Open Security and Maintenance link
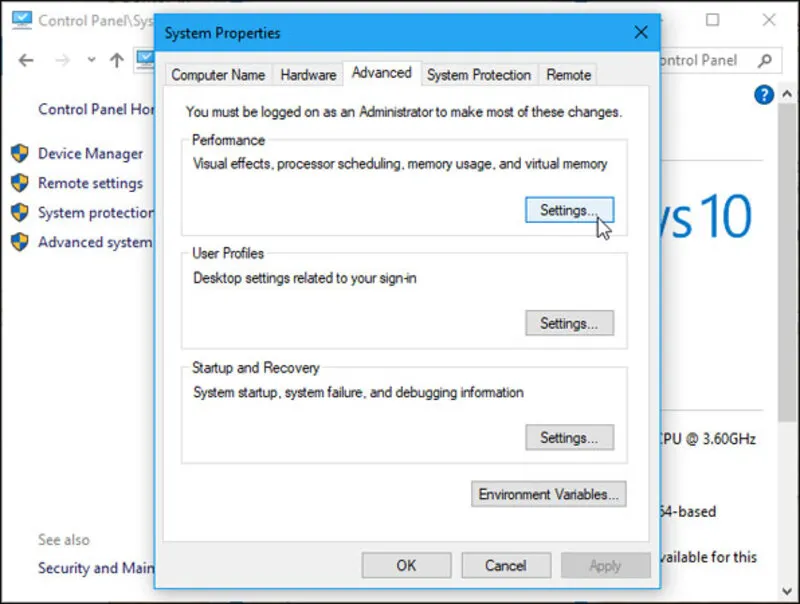The image size is (800, 604). [x=96, y=568]
